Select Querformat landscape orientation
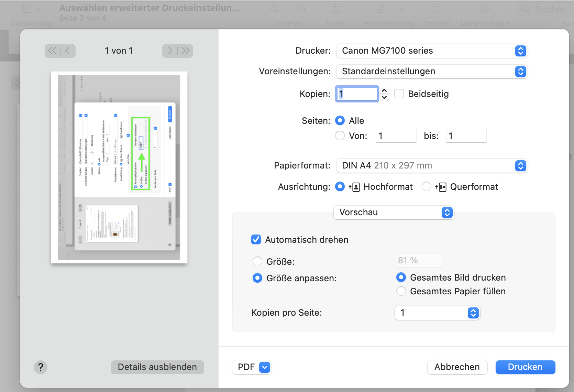 (426, 187)
